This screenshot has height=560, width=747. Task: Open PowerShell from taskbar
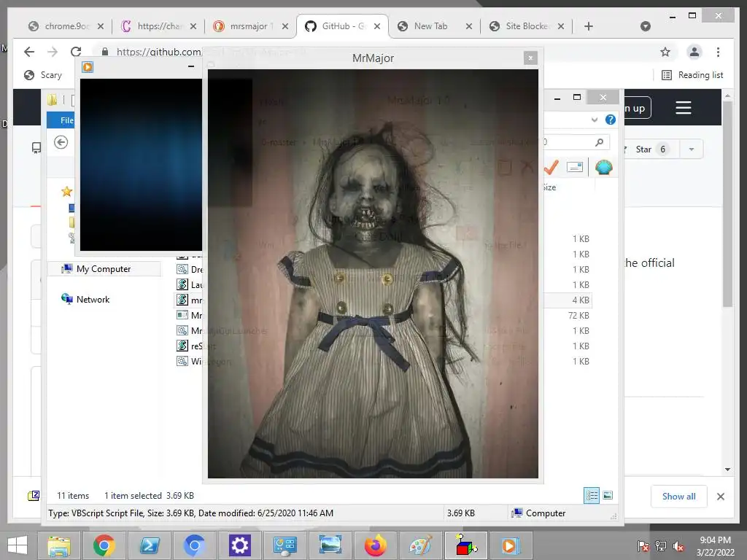click(x=149, y=545)
